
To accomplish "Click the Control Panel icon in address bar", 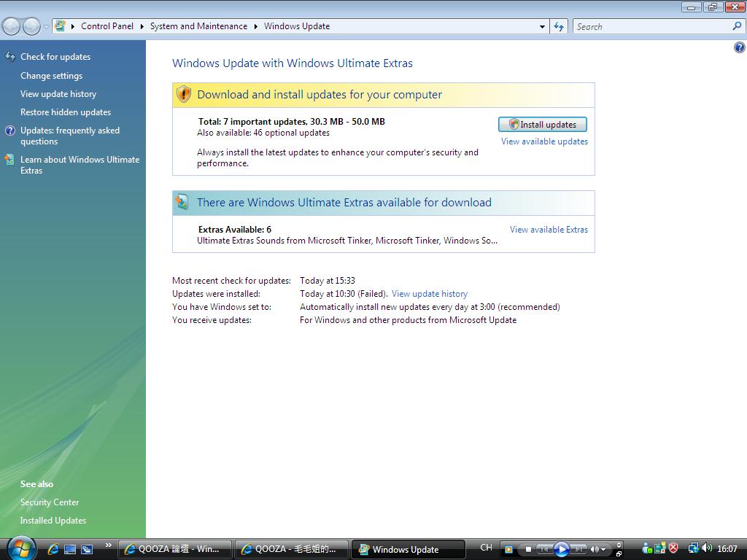I will [60, 26].
